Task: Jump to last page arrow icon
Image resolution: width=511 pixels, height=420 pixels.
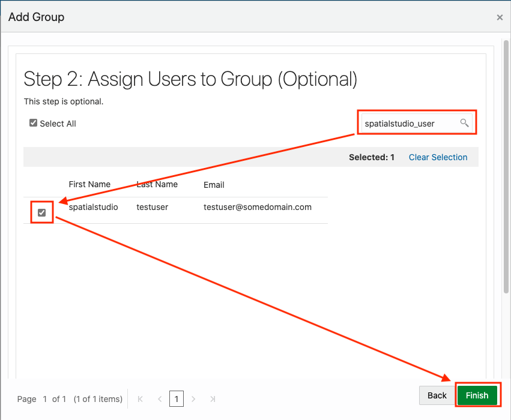Action: pyautogui.click(x=213, y=399)
